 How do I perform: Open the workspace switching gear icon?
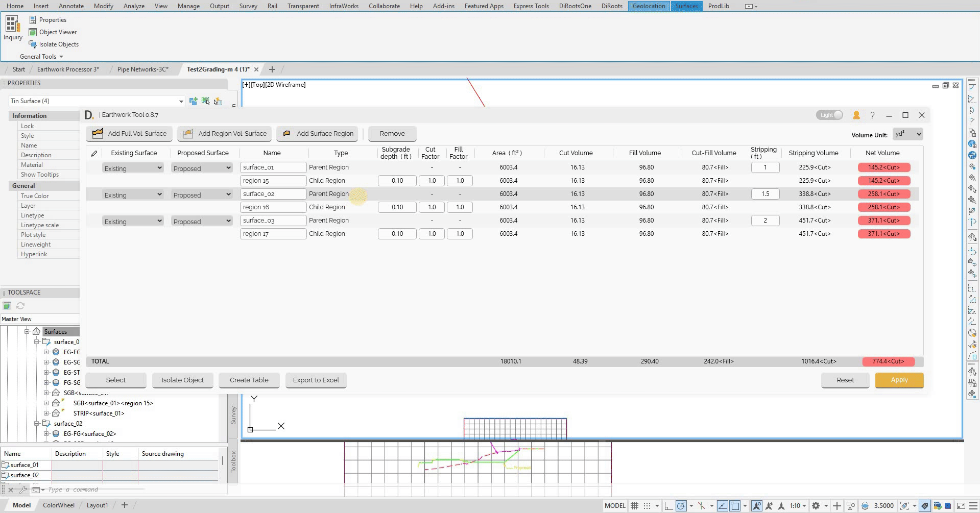(x=816, y=506)
